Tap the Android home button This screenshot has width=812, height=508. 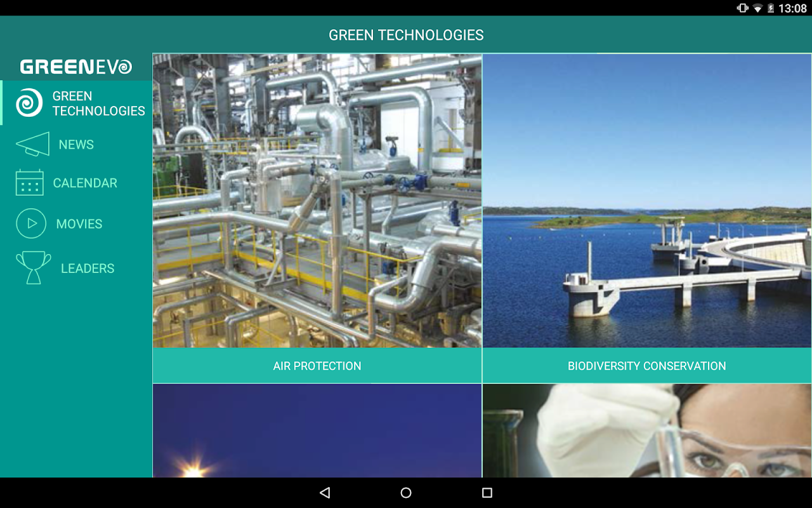pos(406,493)
